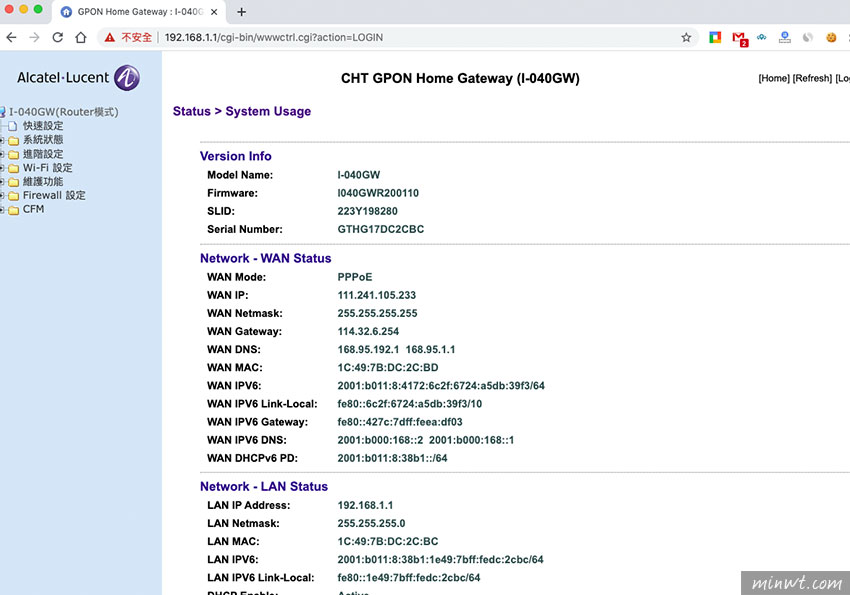
Task: Open 快速設定 in the sidebar
Action: [x=43, y=126]
